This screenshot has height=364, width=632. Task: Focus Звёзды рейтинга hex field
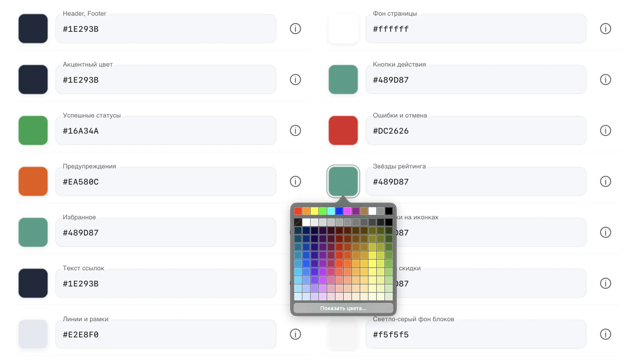(476, 182)
